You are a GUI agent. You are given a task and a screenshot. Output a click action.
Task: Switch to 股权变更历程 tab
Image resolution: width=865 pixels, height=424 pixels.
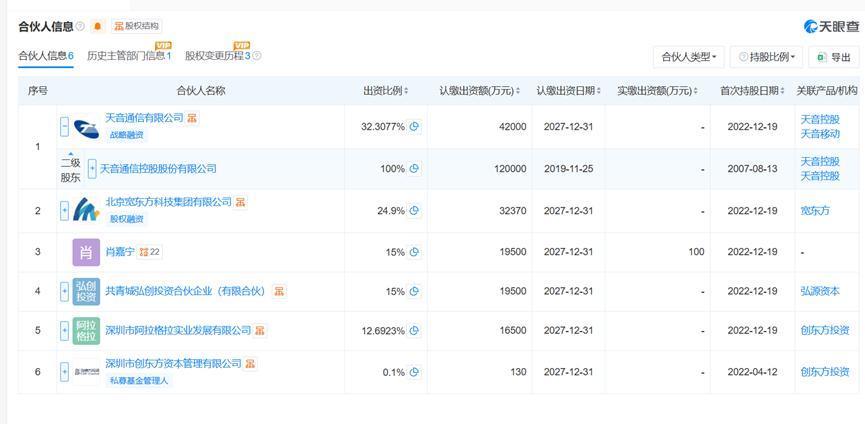tap(221, 56)
